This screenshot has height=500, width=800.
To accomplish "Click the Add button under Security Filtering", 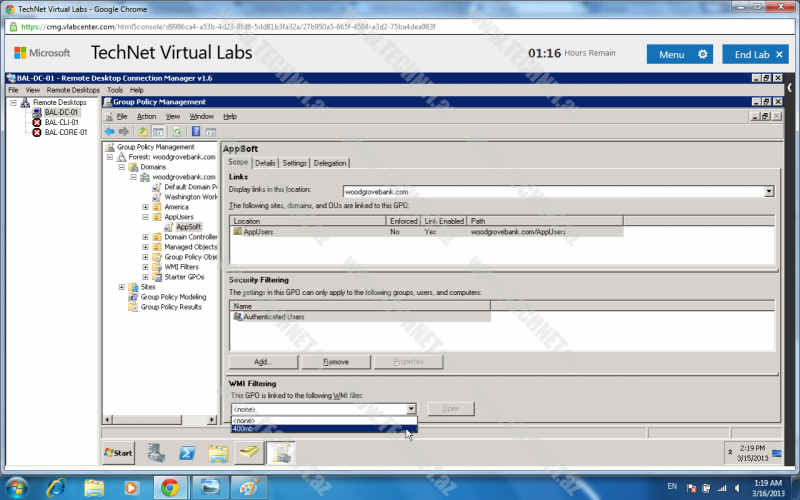I will pos(263,362).
